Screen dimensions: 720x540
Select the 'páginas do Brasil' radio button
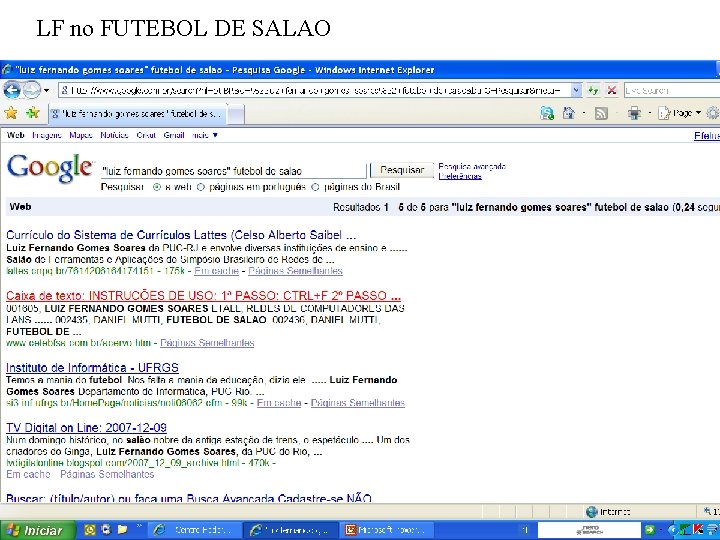[x=315, y=187]
